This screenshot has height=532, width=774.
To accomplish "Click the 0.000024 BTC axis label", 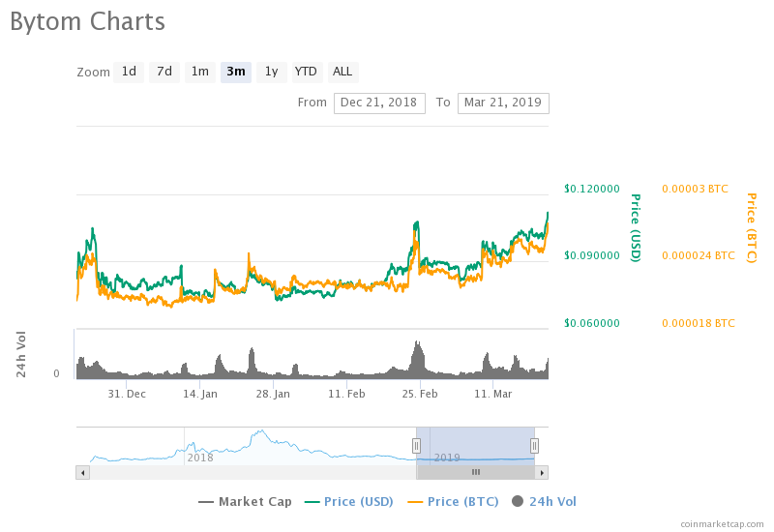I will click(699, 255).
